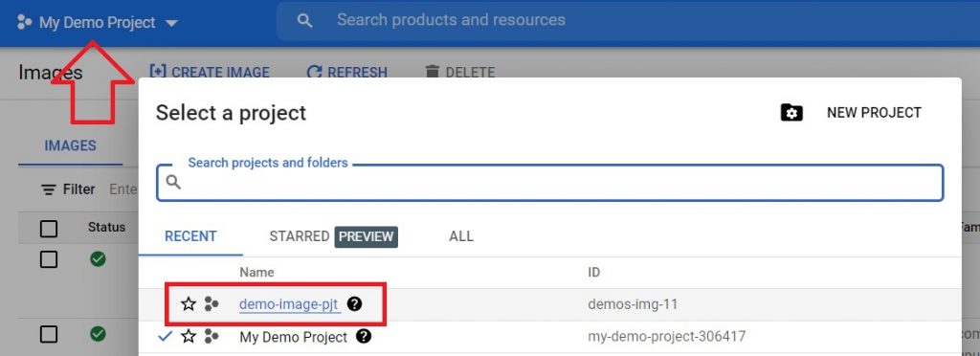This screenshot has width=980, height=356.
Task: Click the trash can delete icon
Action: (432, 72)
